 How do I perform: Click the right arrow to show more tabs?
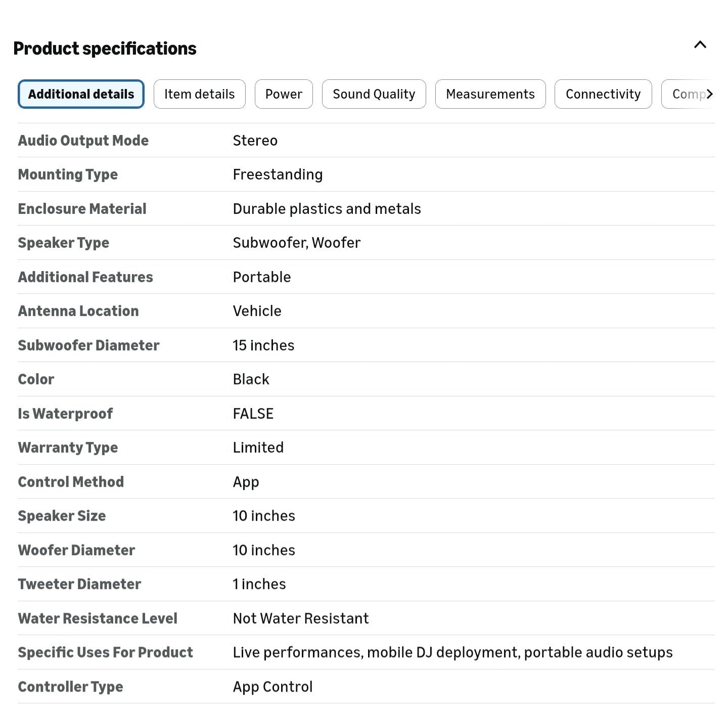point(710,94)
